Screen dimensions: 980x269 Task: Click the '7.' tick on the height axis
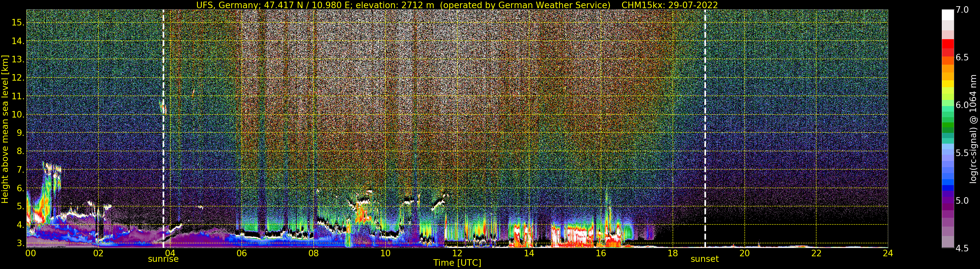pyautogui.click(x=20, y=170)
